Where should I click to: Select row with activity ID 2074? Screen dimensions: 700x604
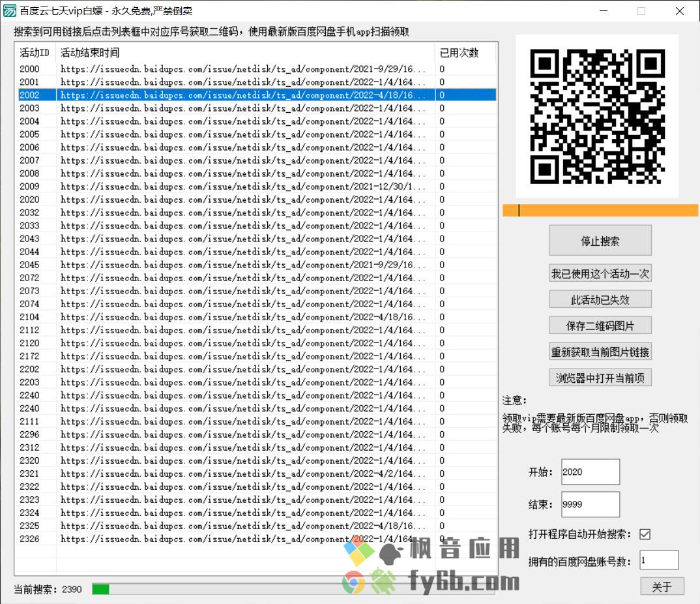(x=257, y=304)
